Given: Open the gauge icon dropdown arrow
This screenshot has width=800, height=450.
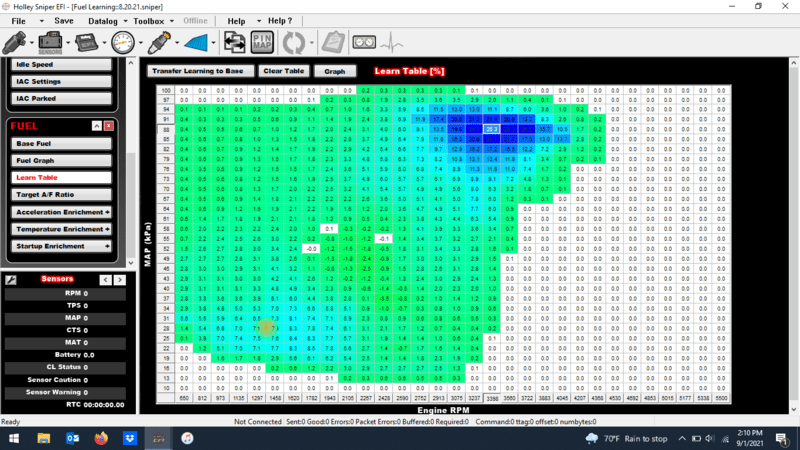Looking at the screenshot, I should (x=140, y=43).
